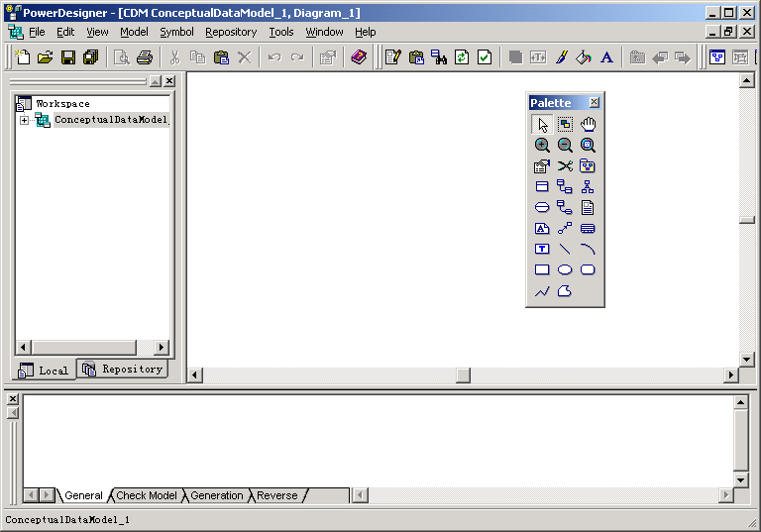The height and width of the screenshot is (532, 761).
Task: Click diagram vertical scrollbar down arrow
Action: tap(747, 360)
